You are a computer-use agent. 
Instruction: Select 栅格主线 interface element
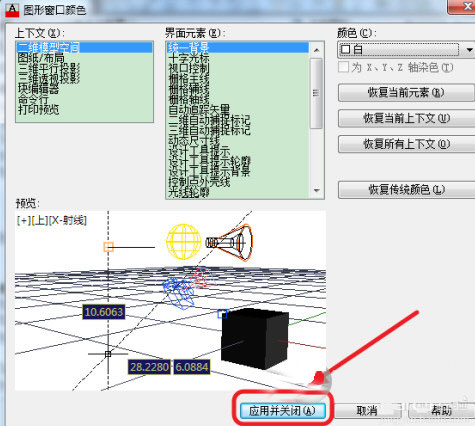click(x=238, y=78)
